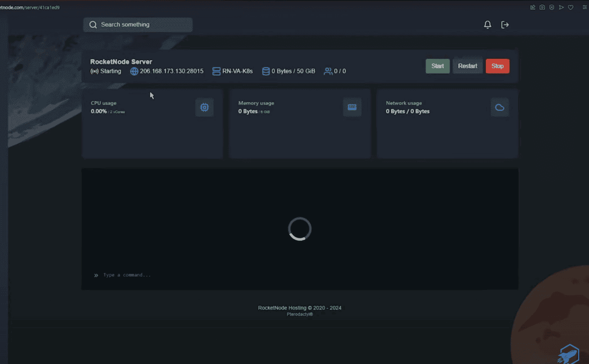Viewport: 589px width, 364px height.
Task: Click the browser snapshot camera icon
Action: coord(542,7)
